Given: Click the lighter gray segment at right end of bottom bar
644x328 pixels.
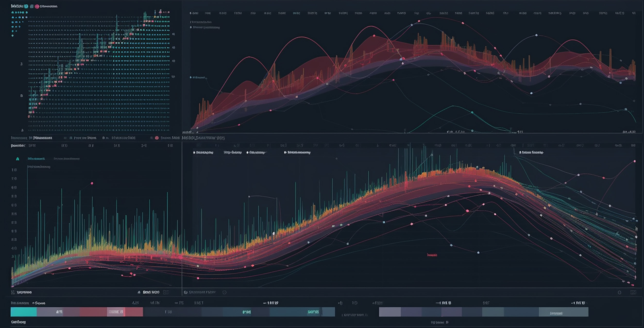Looking at the screenshot, I should coord(563,312).
